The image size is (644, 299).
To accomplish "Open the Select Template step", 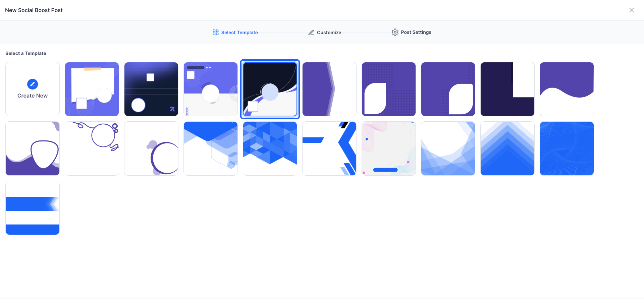I will (235, 33).
